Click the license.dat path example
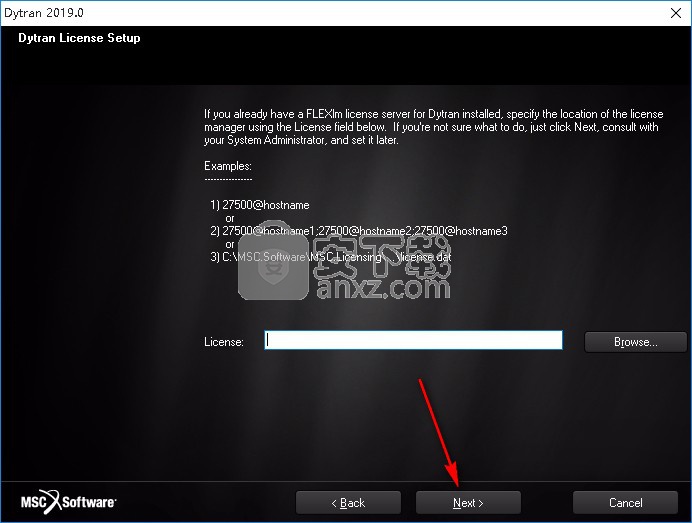692x523 pixels. click(x=331, y=257)
